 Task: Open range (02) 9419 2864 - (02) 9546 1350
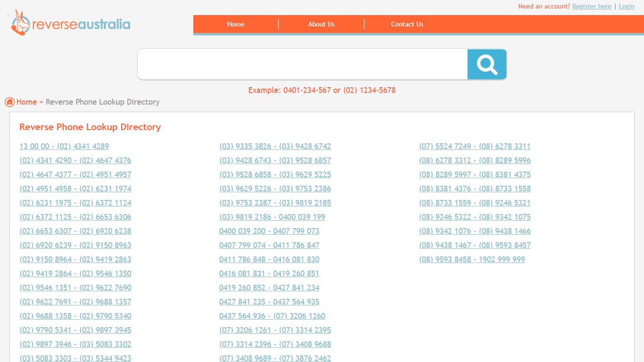[75, 273]
